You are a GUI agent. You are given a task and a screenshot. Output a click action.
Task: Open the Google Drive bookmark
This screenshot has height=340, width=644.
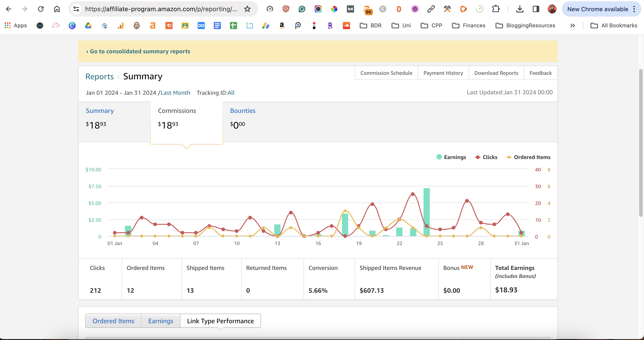pyautogui.click(x=88, y=26)
